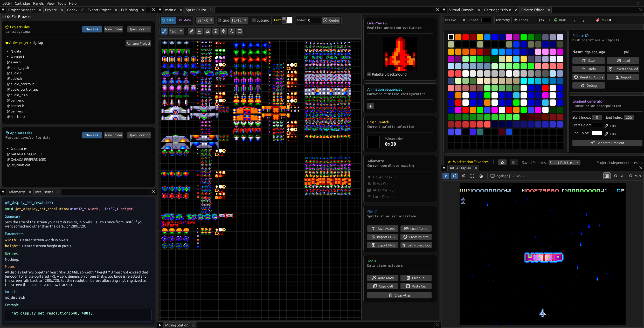Click the fullscreen icon in Jet64 Display
644x328 pixels.
(x=472, y=176)
